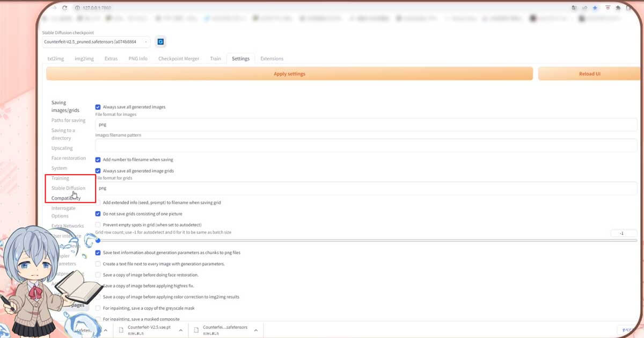Open the browser extensions puzzle icon
Viewport: 644px width, 338px height.
point(618,8)
